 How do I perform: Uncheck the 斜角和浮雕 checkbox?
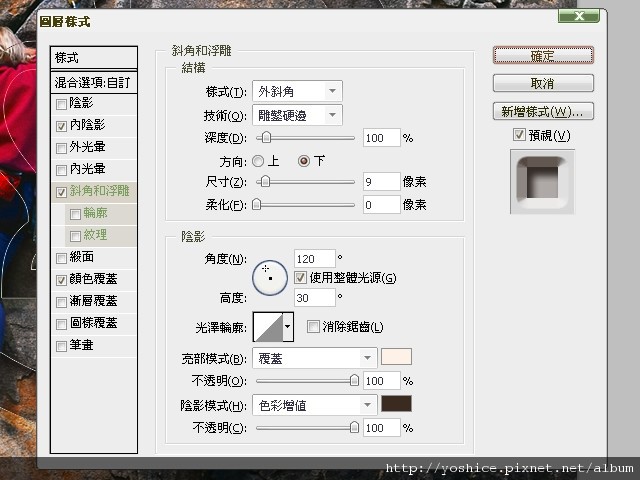coord(61,192)
